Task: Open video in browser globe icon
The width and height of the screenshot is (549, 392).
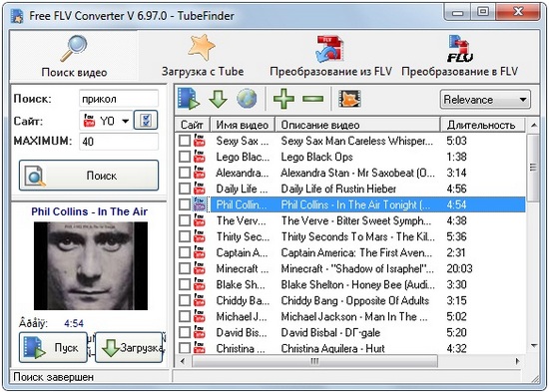Action: click(x=247, y=99)
